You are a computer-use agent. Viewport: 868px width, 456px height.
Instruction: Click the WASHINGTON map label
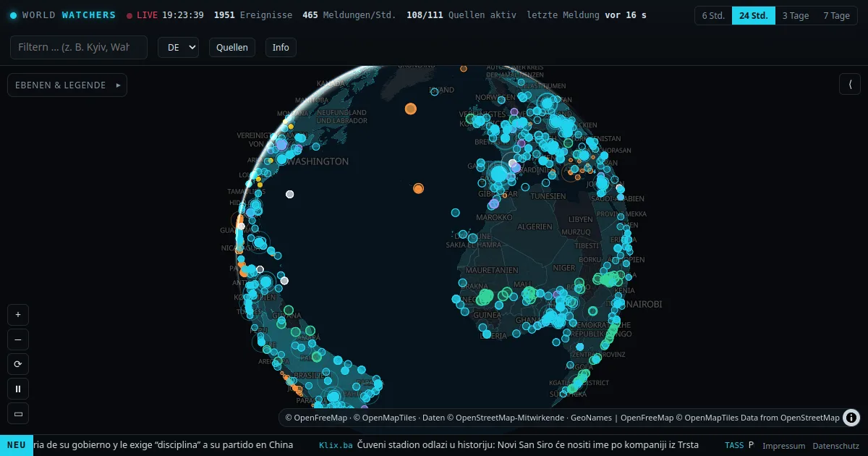tap(318, 161)
